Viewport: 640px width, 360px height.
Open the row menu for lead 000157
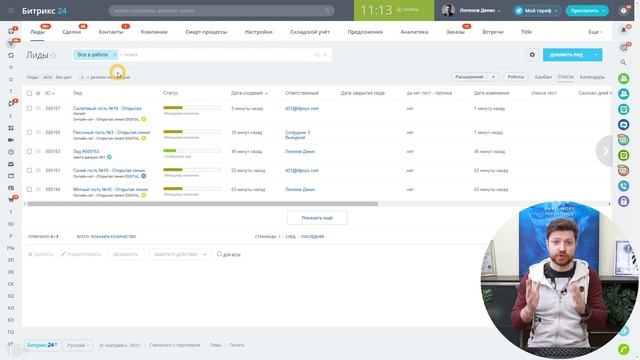(x=38, y=109)
